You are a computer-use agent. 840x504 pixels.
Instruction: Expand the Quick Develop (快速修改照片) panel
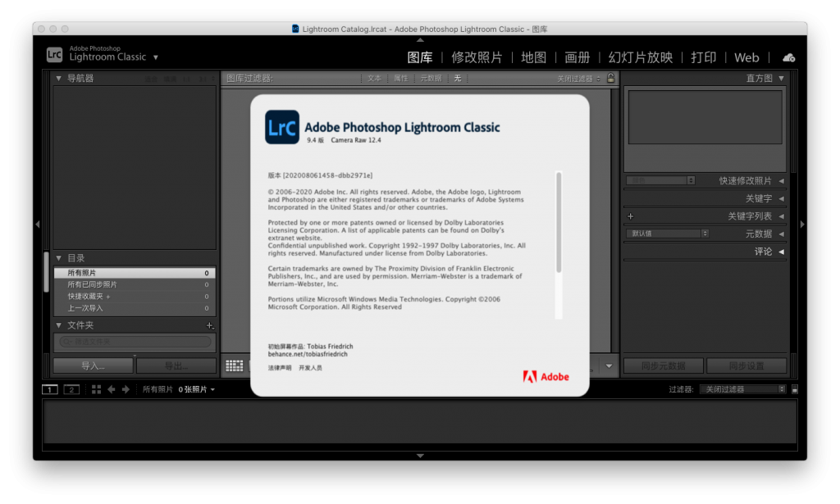tap(782, 181)
